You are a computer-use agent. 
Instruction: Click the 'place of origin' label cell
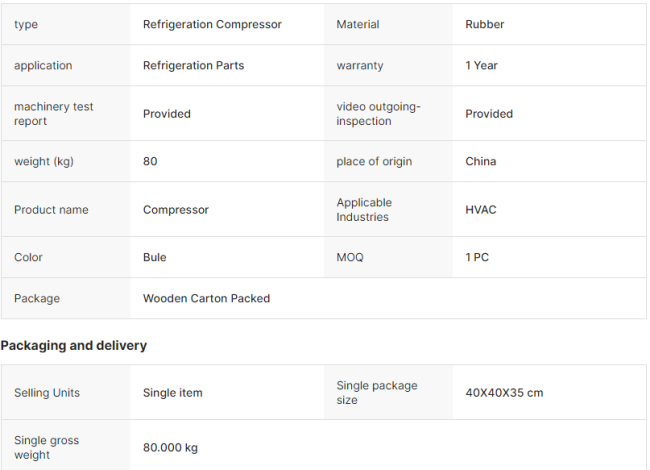click(374, 161)
